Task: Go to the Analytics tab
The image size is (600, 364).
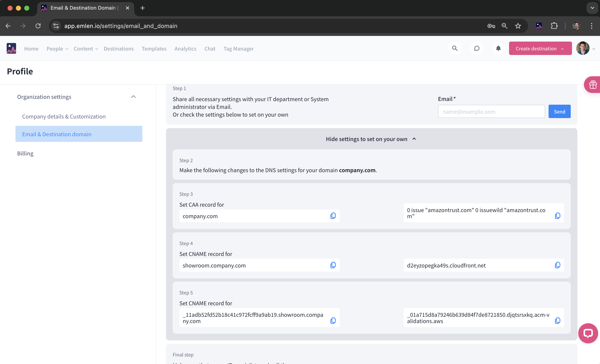Action: [x=185, y=49]
